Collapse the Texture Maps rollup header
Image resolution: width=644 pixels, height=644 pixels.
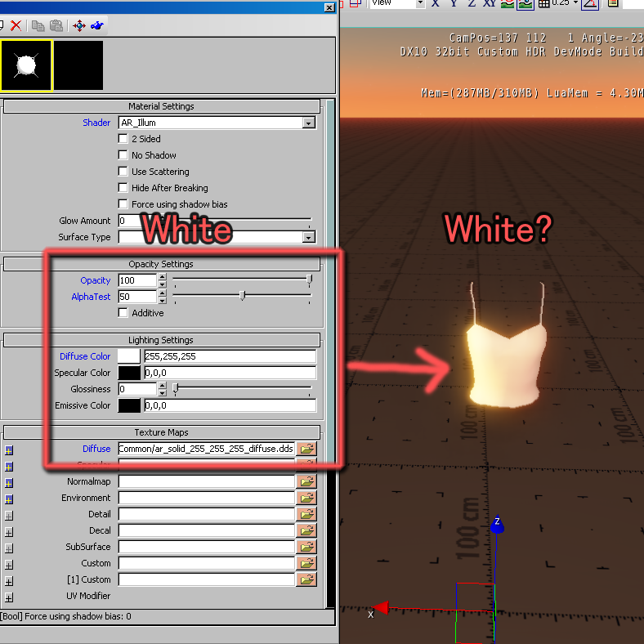[x=162, y=432]
